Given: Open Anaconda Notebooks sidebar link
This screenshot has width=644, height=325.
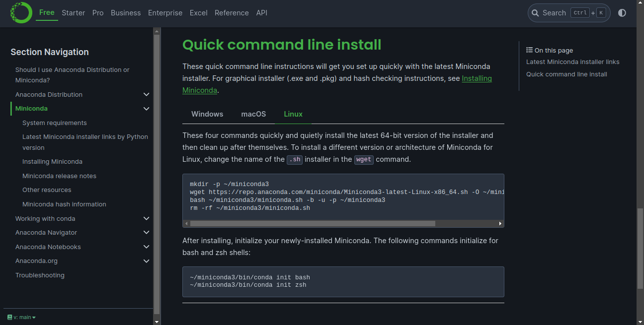Looking at the screenshot, I should point(48,247).
